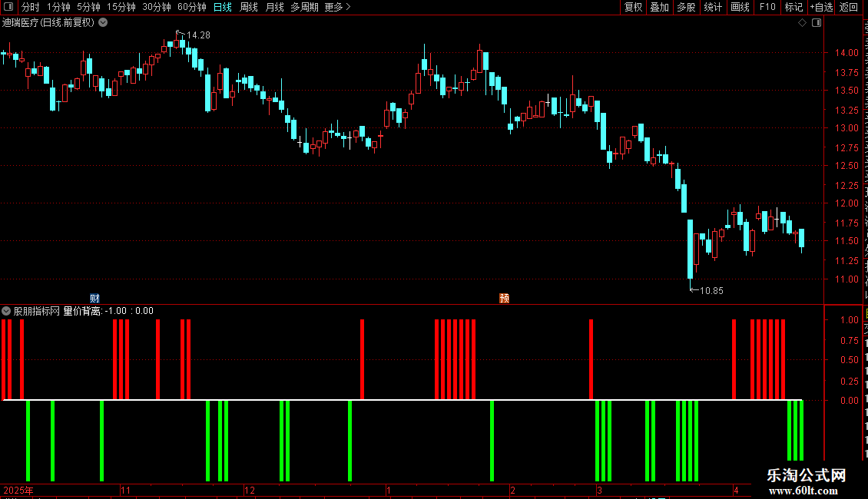Image resolution: width=868 pixels, height=499 pixels.
Task: Click the 返回 back button
Action: pyautogui.click(x=848, y=7)
